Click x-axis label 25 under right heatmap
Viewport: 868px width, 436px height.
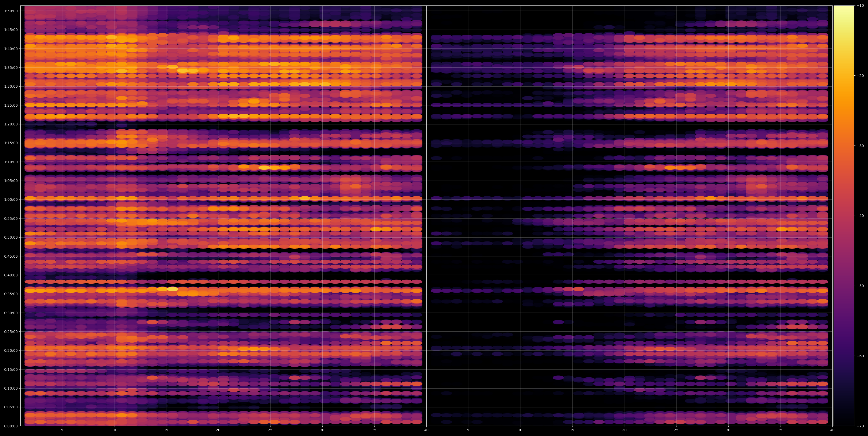click(x=676, y=430)
